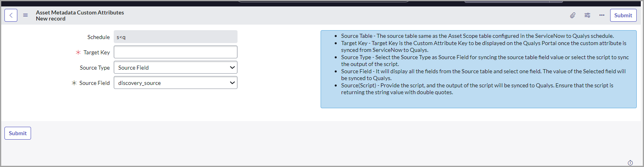Open more options ellipsis in header
The width and height of the screenshot is (644, 167).
point(602,15)
